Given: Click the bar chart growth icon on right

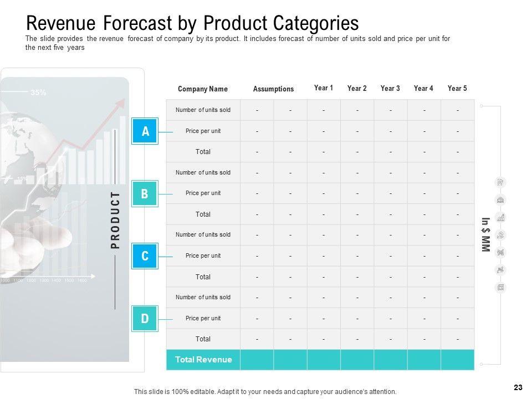Looking at the screenshot, I should 500,217.
